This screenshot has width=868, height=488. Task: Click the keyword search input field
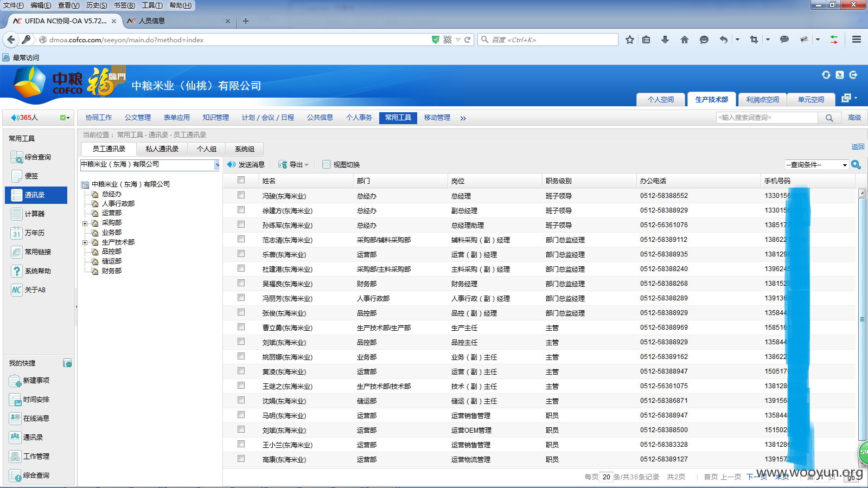click(x=767, y=118)
